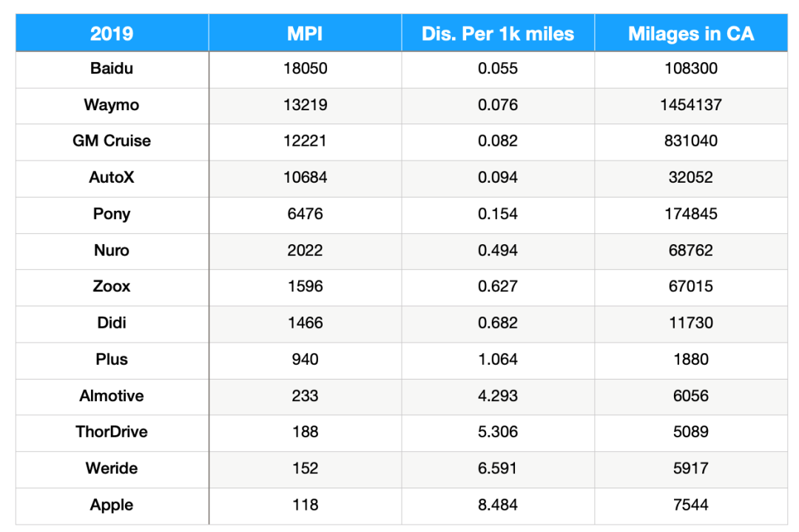This screenshot has width=799, height=532.
Task: Click the Dis. Per 1k miles header
Action: 497,33
